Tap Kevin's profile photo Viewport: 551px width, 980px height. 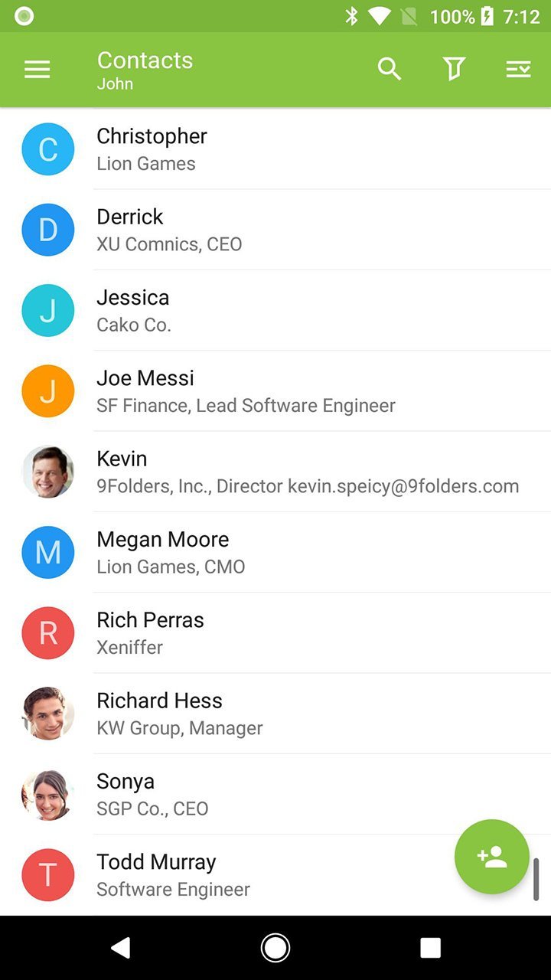[48, 472]
